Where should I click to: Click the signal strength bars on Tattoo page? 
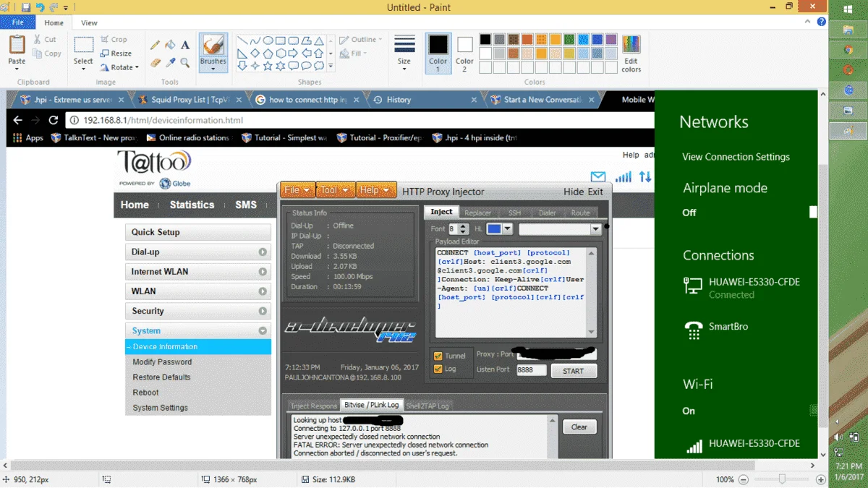point(623,176)
